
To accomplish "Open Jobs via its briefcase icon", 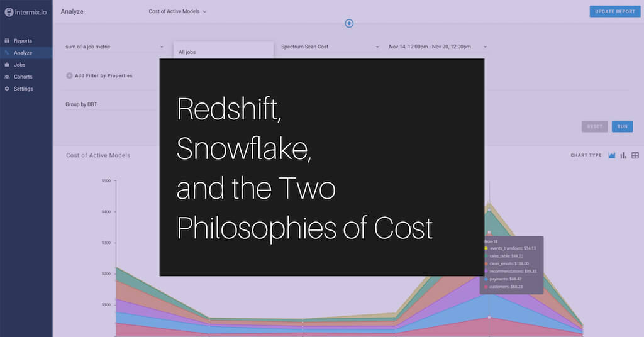I will [7, 65].
